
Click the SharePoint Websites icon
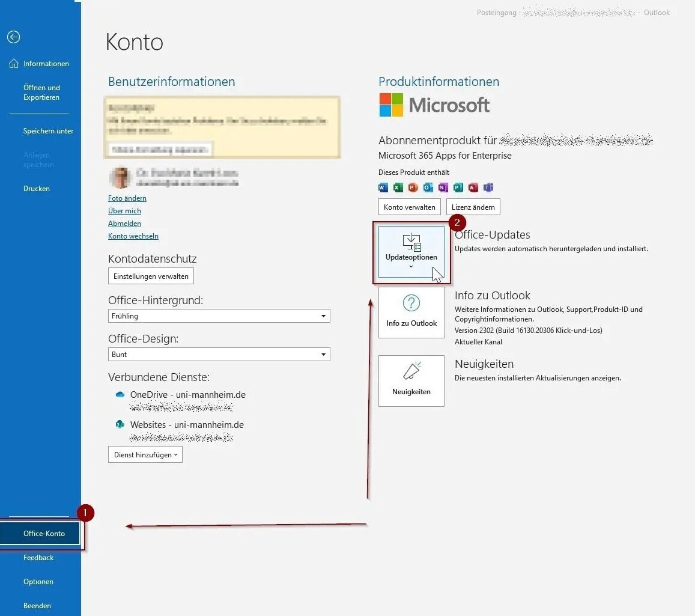(120, 424)
